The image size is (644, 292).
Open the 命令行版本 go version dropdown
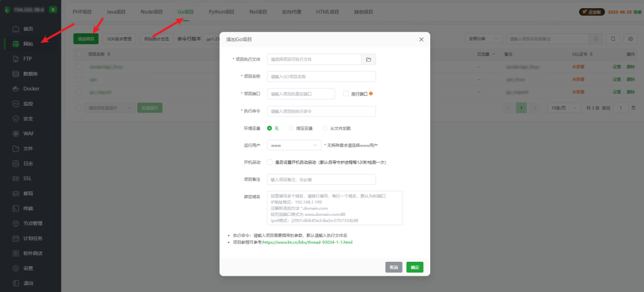[x=211, y=39]
